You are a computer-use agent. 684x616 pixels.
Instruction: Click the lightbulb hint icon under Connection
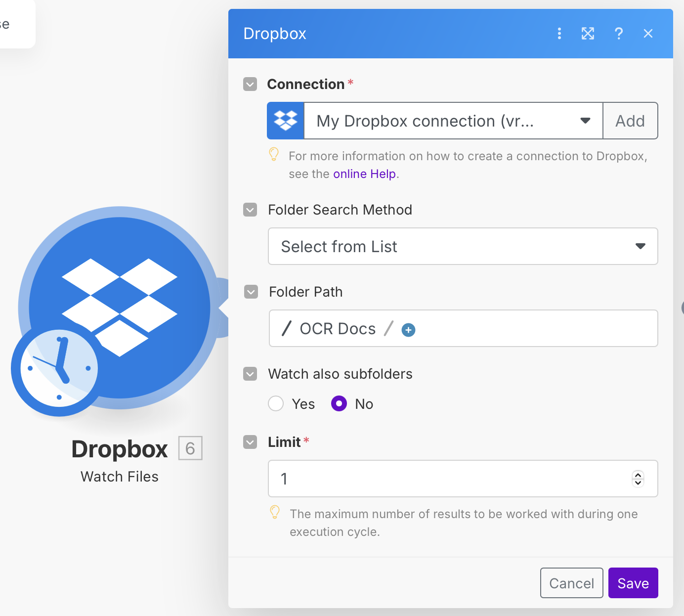tap(274, 154)
